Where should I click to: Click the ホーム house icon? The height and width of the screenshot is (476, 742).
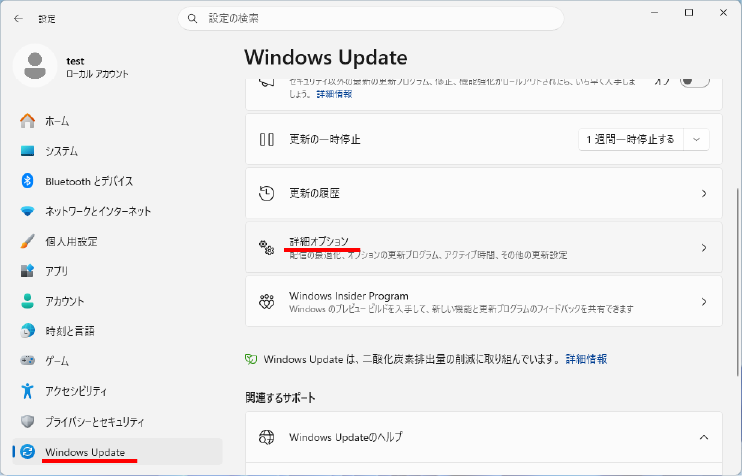(27, 121)
